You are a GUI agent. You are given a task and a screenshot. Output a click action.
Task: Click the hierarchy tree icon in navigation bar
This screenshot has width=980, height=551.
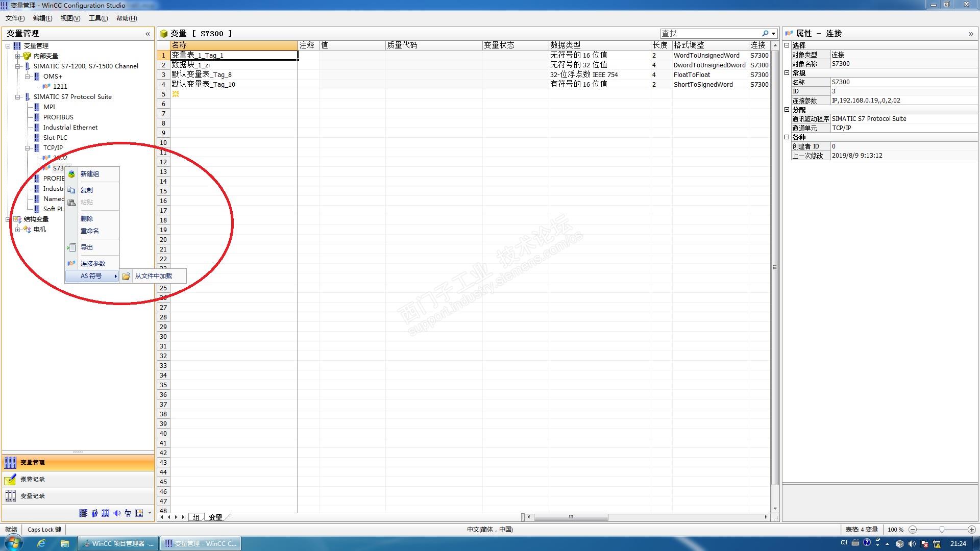tap(128, 513)
